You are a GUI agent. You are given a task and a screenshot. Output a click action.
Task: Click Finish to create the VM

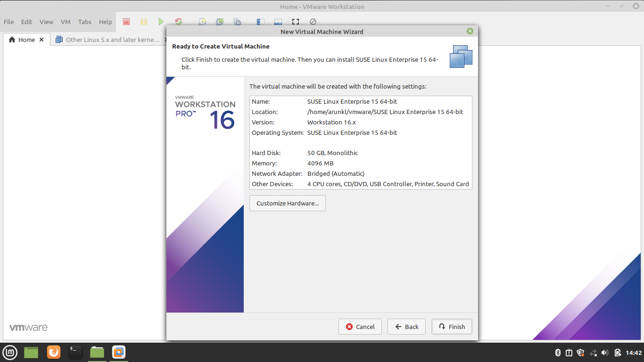[452, 327]
